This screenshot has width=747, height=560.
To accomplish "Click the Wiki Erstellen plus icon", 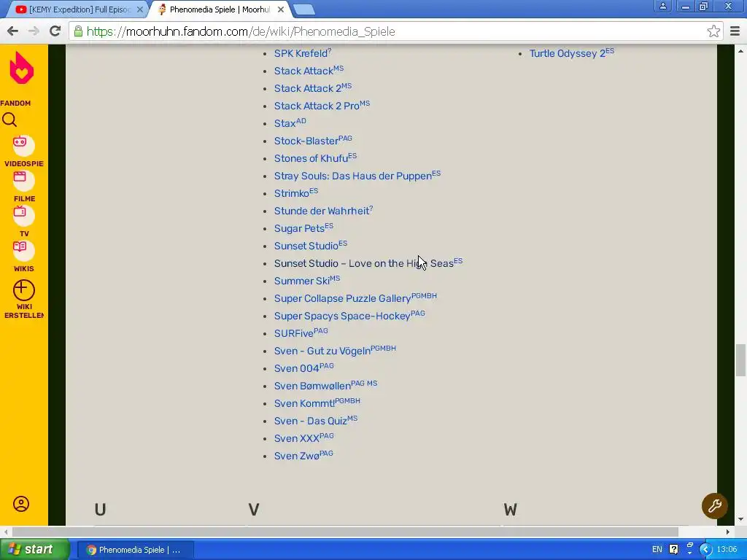I will coord(24,290).
